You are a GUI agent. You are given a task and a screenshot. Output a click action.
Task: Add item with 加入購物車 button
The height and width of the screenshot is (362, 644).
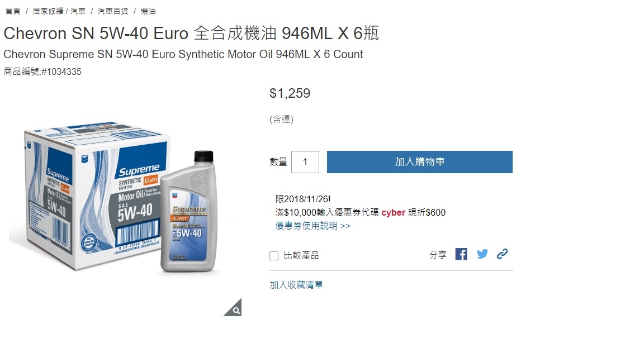pos(420,161)
